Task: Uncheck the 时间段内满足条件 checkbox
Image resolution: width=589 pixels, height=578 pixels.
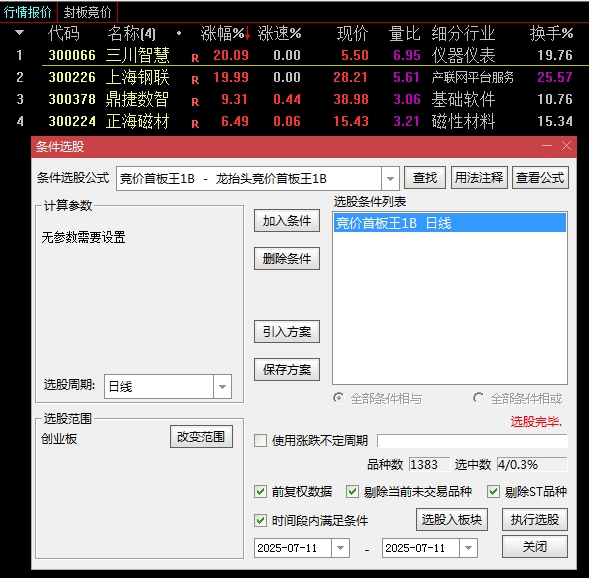Action: click(x=260, y=520)
